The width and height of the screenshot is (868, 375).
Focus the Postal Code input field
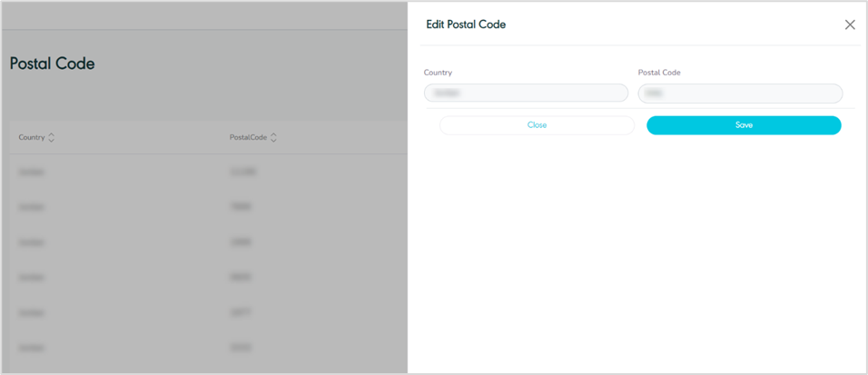[740, 93]
